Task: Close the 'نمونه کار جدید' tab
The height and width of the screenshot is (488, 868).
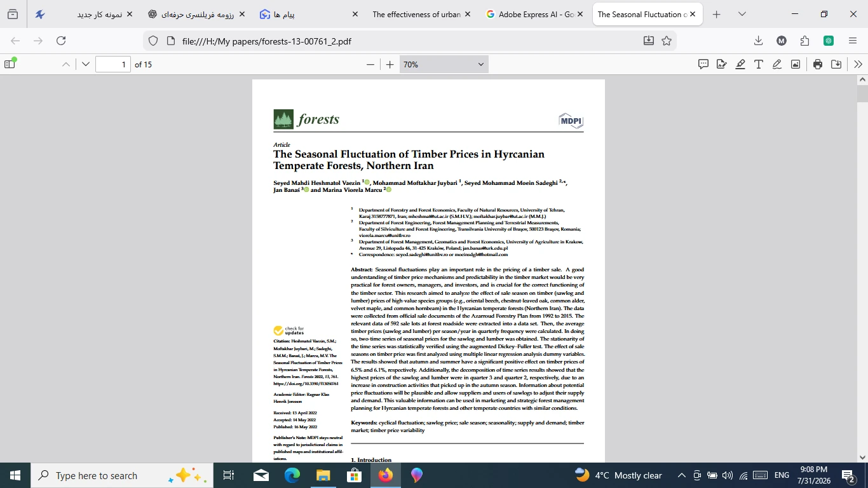Action: pyautogui.click(x=130, y=14)
